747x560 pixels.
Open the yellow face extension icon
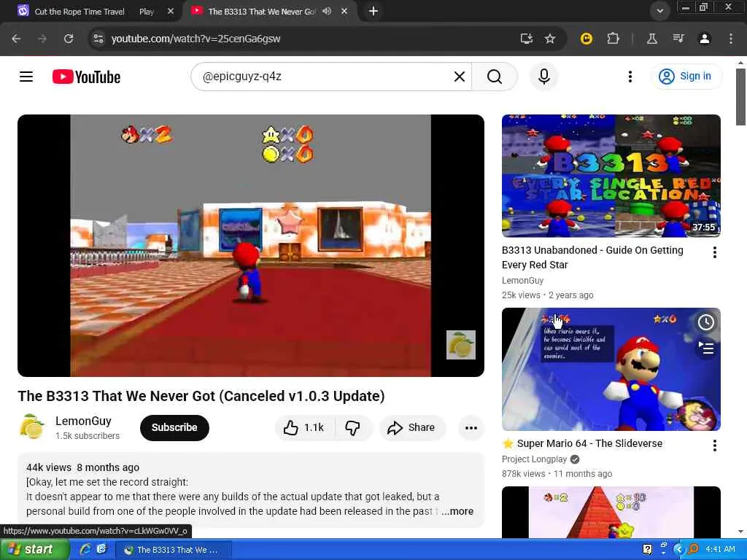pos(587,39)
